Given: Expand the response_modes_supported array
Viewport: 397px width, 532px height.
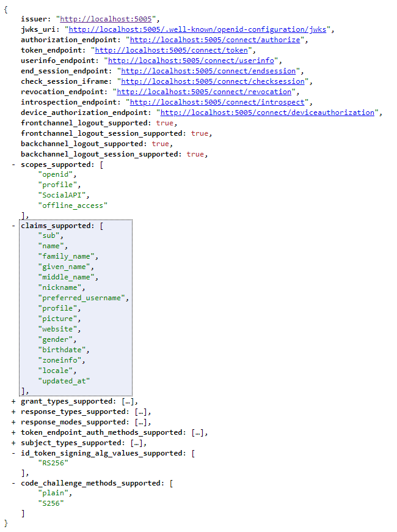Looking at the screenshot, I should (x=13, y=422).
